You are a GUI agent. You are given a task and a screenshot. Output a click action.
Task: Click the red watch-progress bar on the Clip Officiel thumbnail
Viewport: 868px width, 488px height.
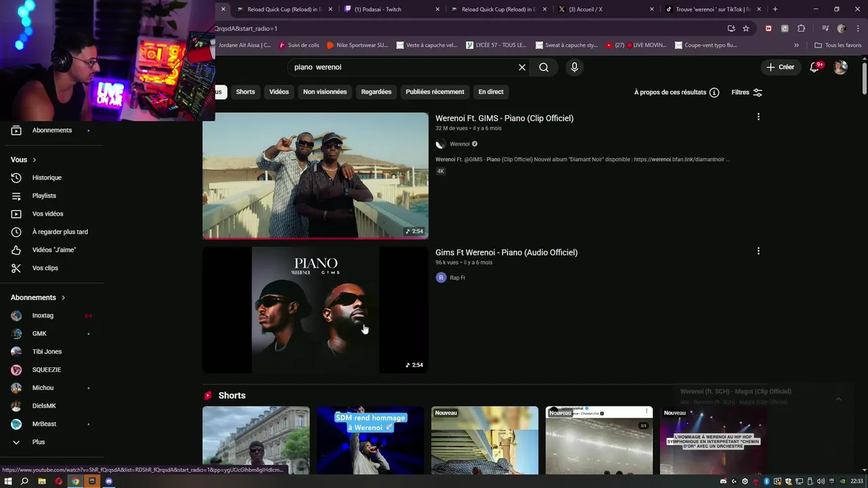pyautogui.click(x=315, y=238)
